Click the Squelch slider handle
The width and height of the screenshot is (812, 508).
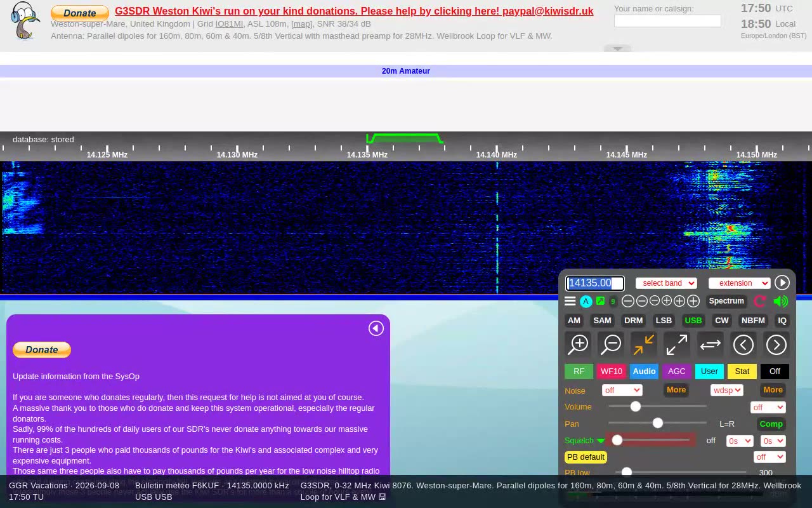click(617, 439)
